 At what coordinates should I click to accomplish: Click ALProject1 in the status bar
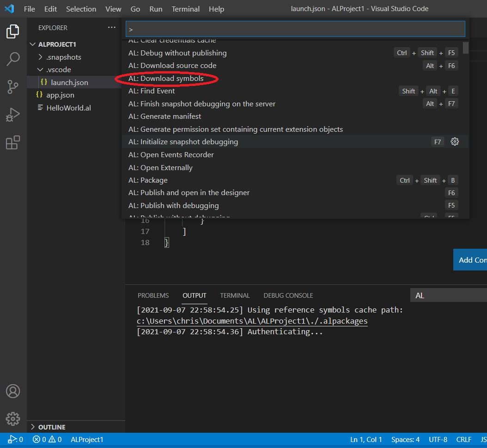pyautogui.click(x=87, y=440)
